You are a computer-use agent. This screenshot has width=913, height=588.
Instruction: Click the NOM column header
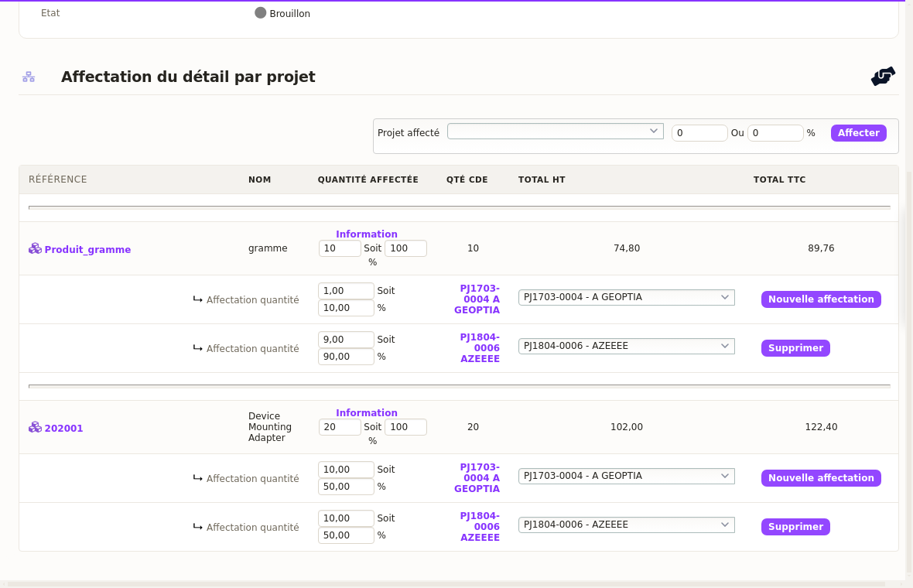(x=260, y=179)
